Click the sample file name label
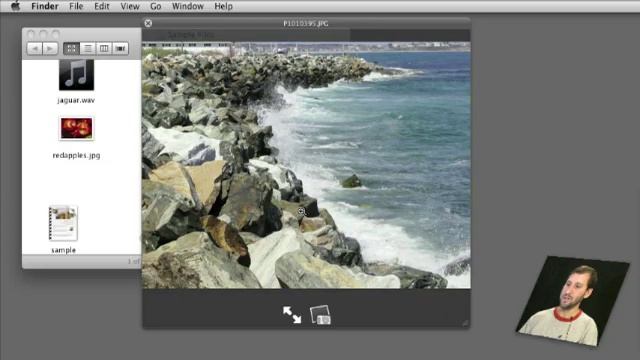Image resolution: width=640 pixels, height=360 pixels. pyautogui.click(x=64, y=250)
